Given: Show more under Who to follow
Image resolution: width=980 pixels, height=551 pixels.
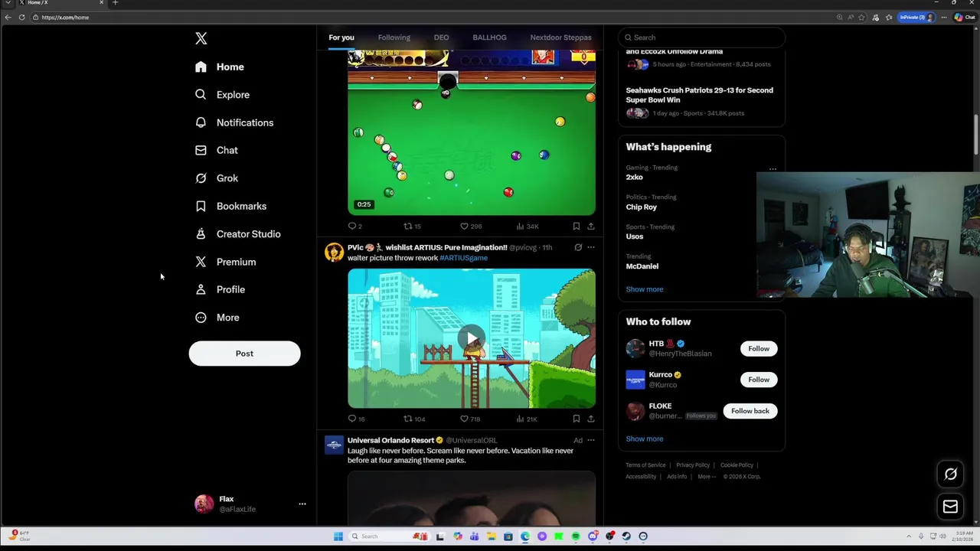Looking at the screenshot, I should (x=644, y=439).
